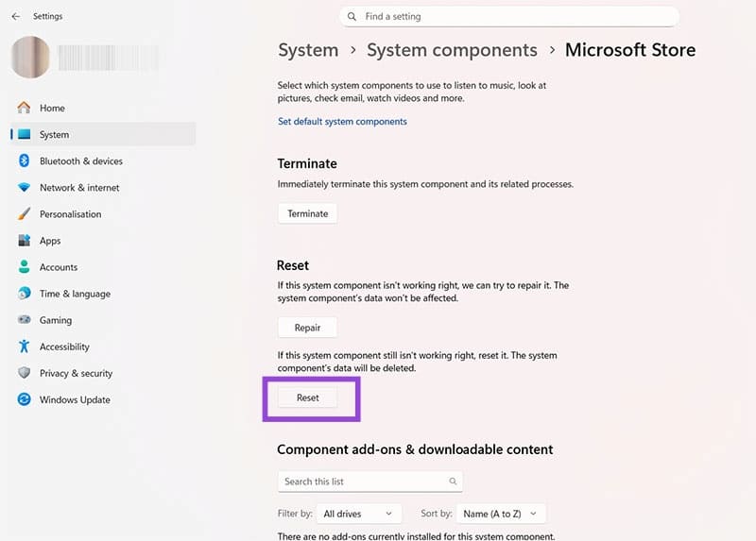Open the Apps section
This screenshot has height=541, width=756.
pyautogui.click(x=103, y=241)
